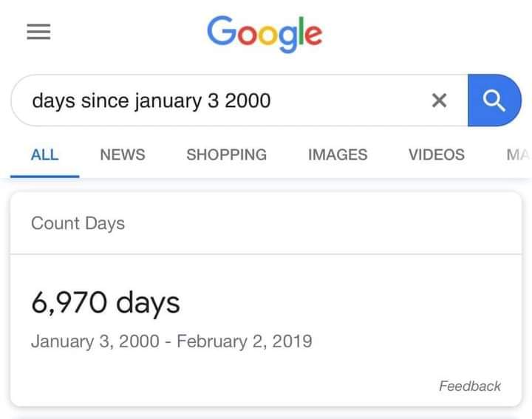Switch to the IMAGES tab
Viewport: 532px width, 419px height.
tap(338, 154)
